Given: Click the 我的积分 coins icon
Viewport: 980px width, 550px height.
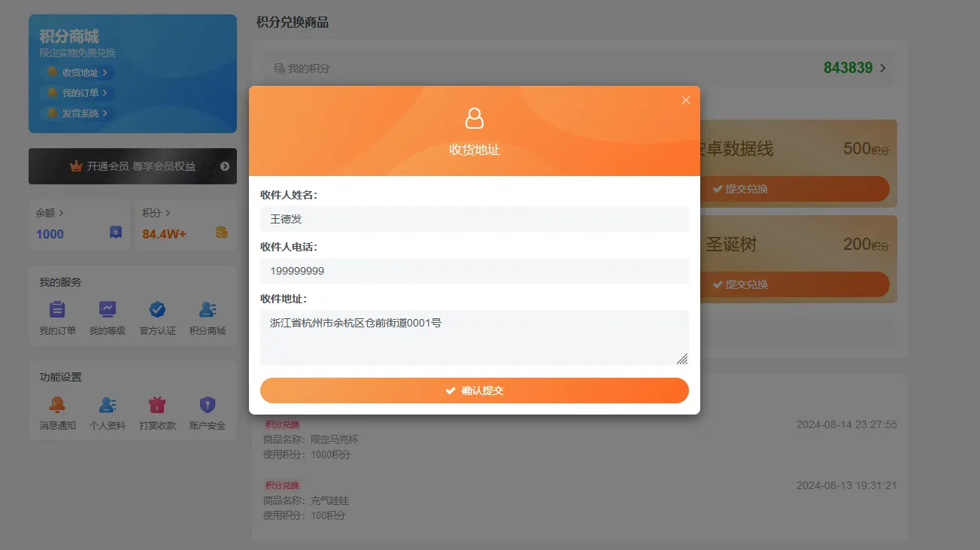Looking at the screenshot, I should point(279,68).
